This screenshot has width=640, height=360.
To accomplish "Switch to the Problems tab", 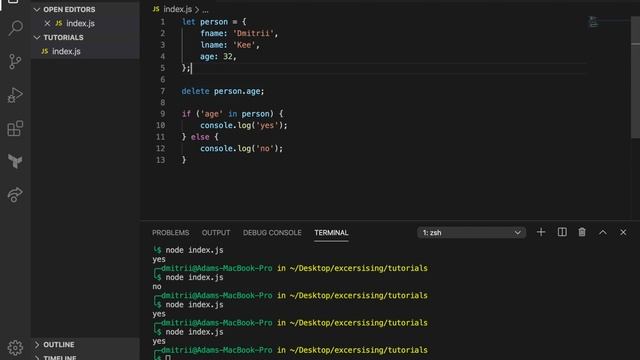I will tap(171, 233).
